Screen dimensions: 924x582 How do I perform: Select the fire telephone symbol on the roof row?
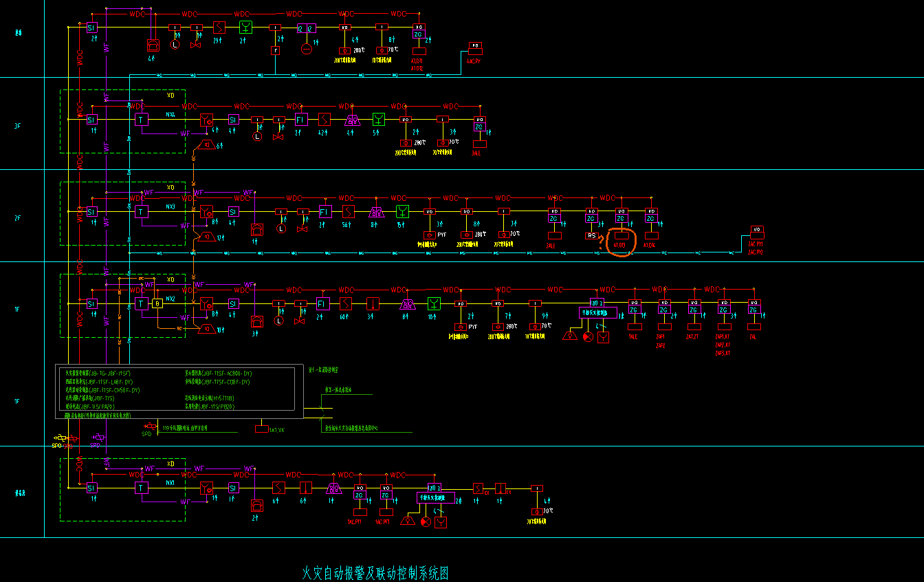[153, 45]
